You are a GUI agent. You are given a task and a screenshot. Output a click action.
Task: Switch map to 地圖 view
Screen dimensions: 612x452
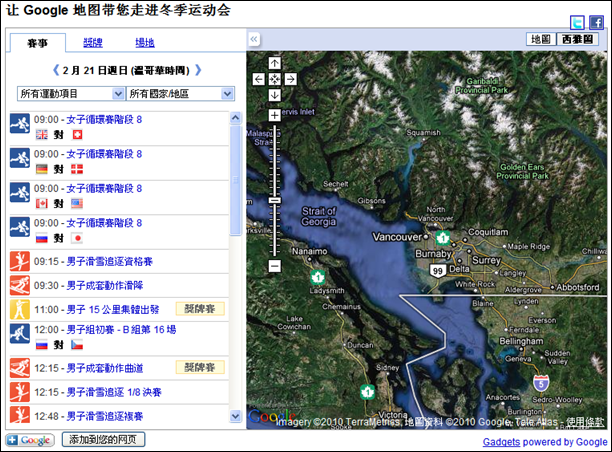(x=541, y=39)
